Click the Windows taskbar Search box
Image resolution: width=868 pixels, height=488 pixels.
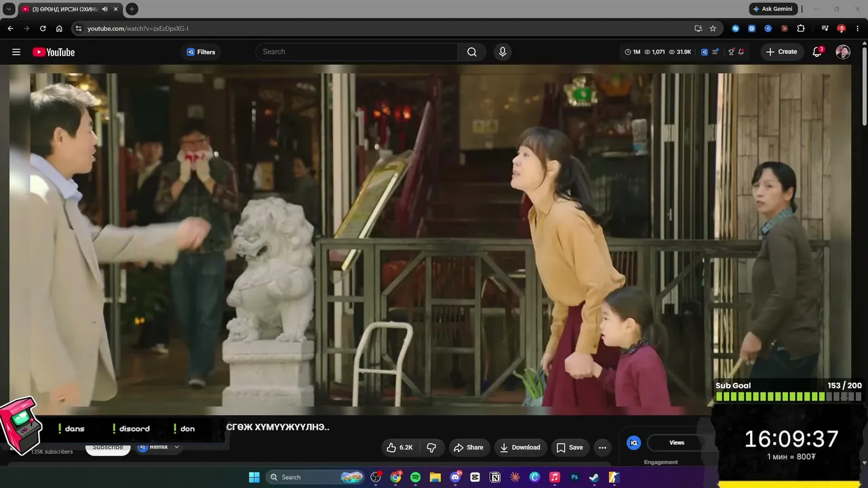click(x=315, y=477)
